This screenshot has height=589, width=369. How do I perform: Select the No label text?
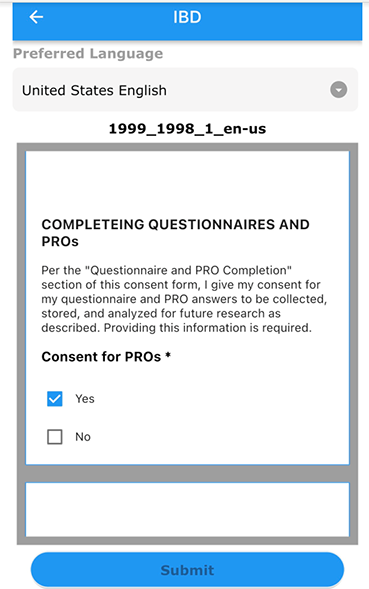pyautogui.click(x=83, y=437)
